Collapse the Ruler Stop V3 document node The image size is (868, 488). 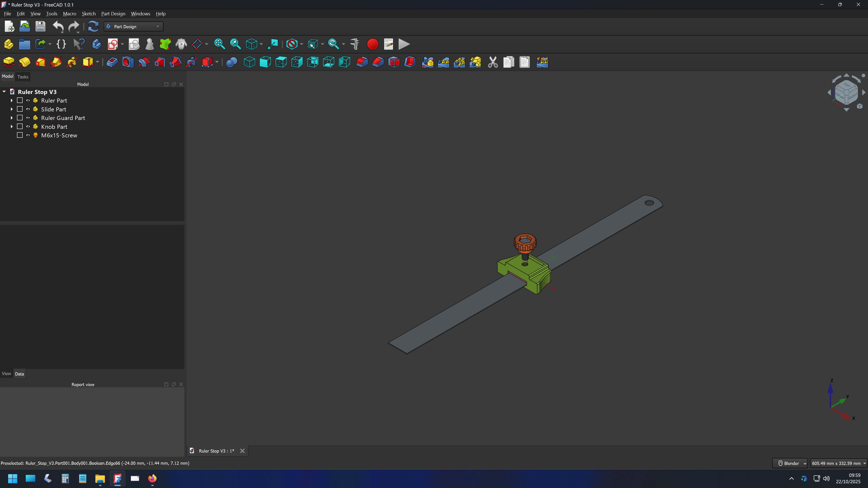click(x=4, y=91)
